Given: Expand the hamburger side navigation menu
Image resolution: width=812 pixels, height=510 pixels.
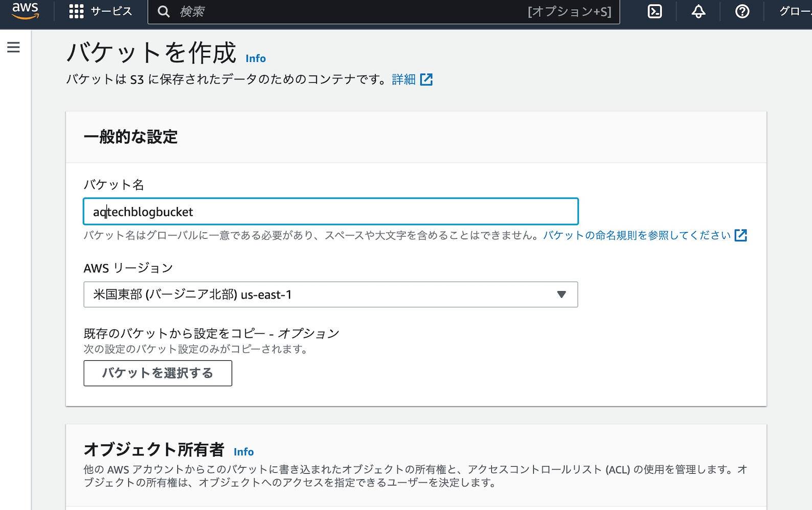Looking at the screenshot, I should (14, 48).
